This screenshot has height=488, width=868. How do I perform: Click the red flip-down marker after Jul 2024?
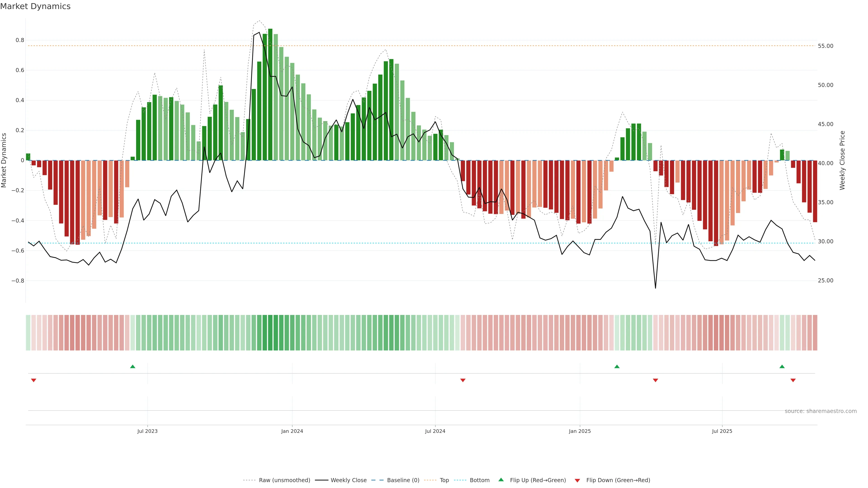point(463,380)
